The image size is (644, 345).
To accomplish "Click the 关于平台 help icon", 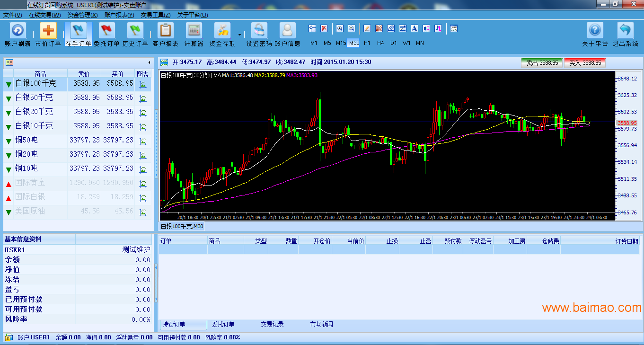I will [595, 31].
